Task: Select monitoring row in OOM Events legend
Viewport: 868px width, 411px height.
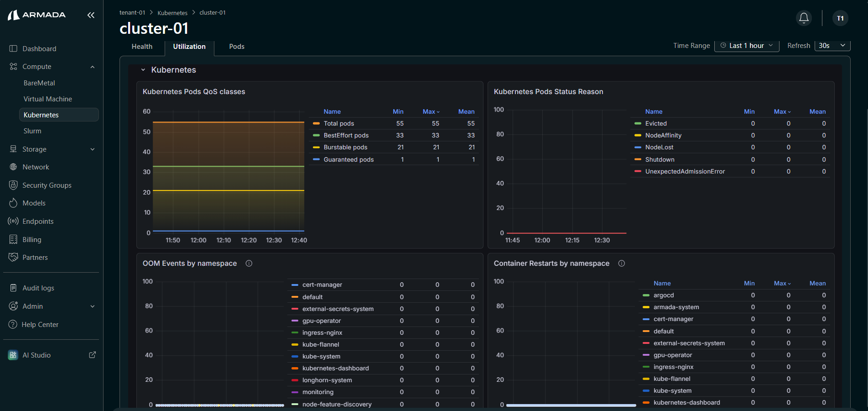Action: pos(383,392)
